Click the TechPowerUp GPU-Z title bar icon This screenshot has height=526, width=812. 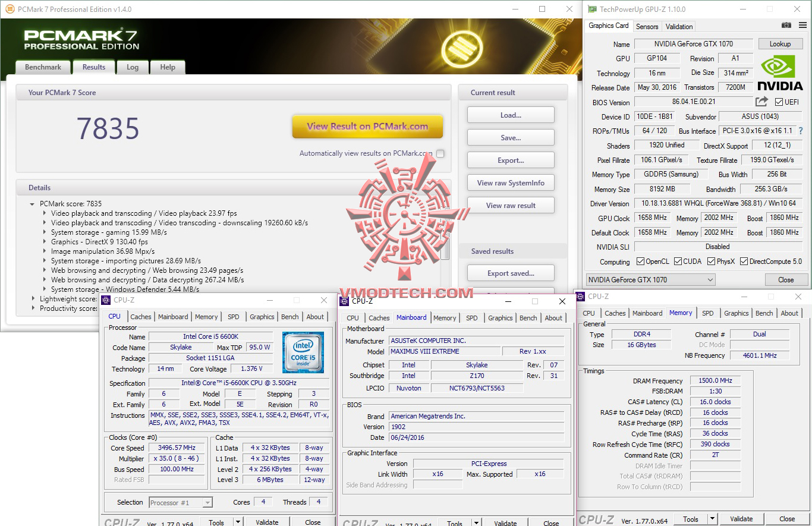[591, 9]
